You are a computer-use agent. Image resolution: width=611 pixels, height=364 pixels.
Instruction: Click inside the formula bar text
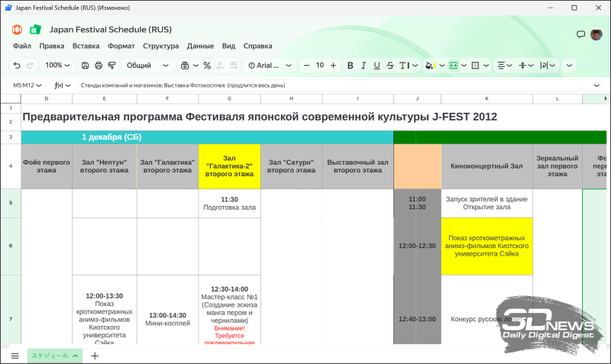[x=183, y=85]
